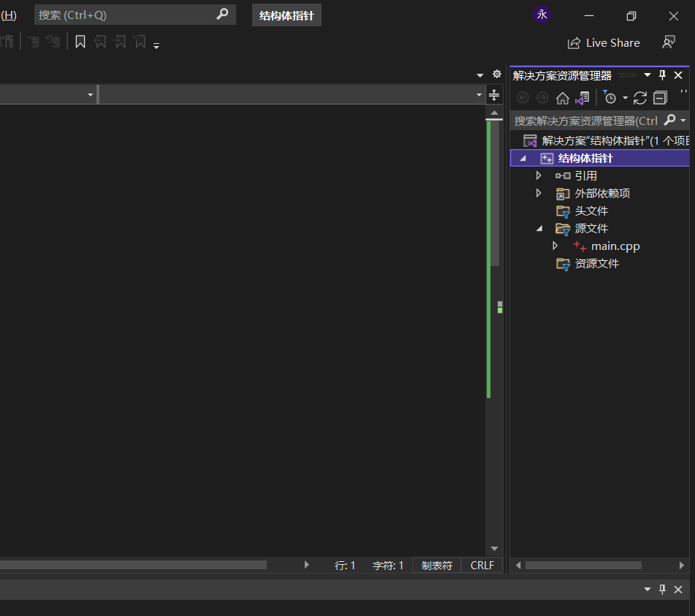
Task: Click the Solution Explorer home icon
Action: pyautogui.click(x=563, y=98)
